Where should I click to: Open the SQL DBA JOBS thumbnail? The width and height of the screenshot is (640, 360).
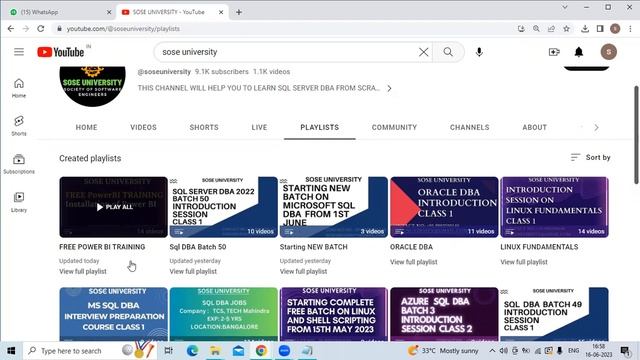224,314
